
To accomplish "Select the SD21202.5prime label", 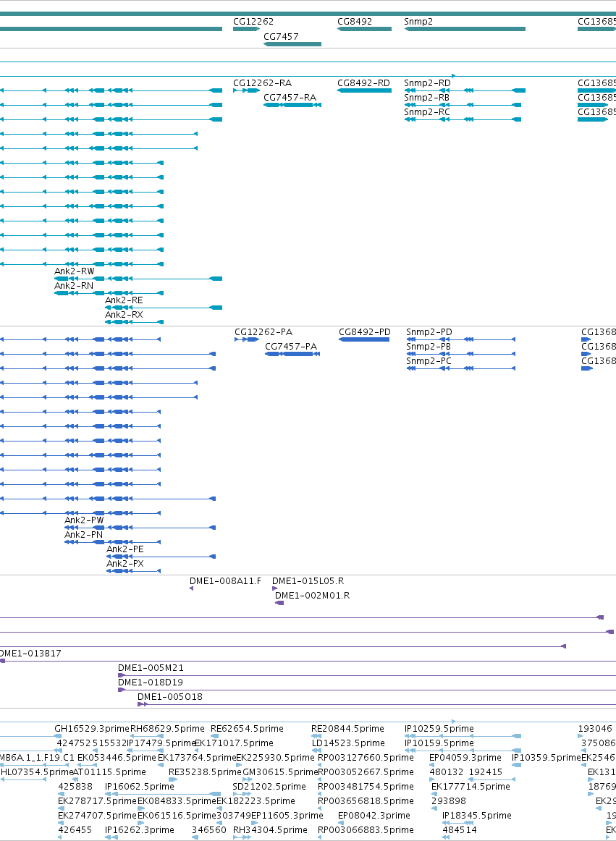I will click(x=269, y=787).
